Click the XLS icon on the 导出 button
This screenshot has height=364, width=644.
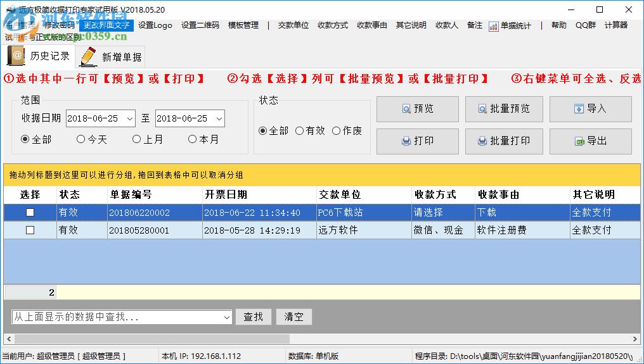579,141
